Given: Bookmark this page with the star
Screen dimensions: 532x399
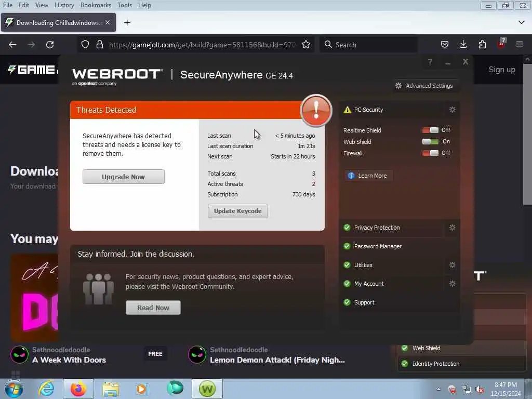Looking at the screenshot, I should click(x=305, y=45).
